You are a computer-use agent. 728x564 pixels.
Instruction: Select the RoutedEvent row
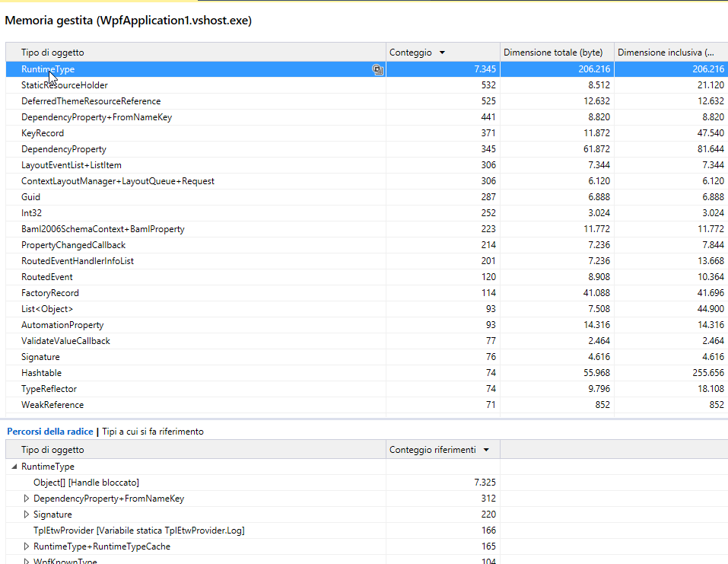(367, 277)
